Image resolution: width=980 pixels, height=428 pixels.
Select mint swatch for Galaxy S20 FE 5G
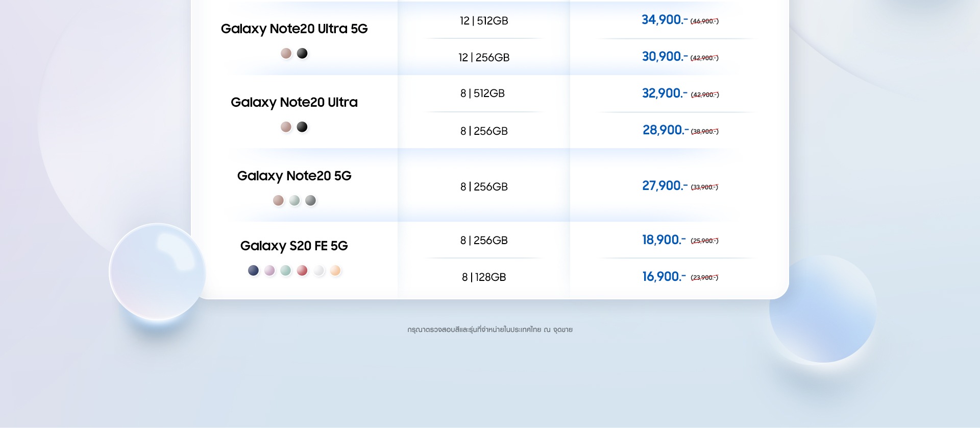tap(286, 270)
